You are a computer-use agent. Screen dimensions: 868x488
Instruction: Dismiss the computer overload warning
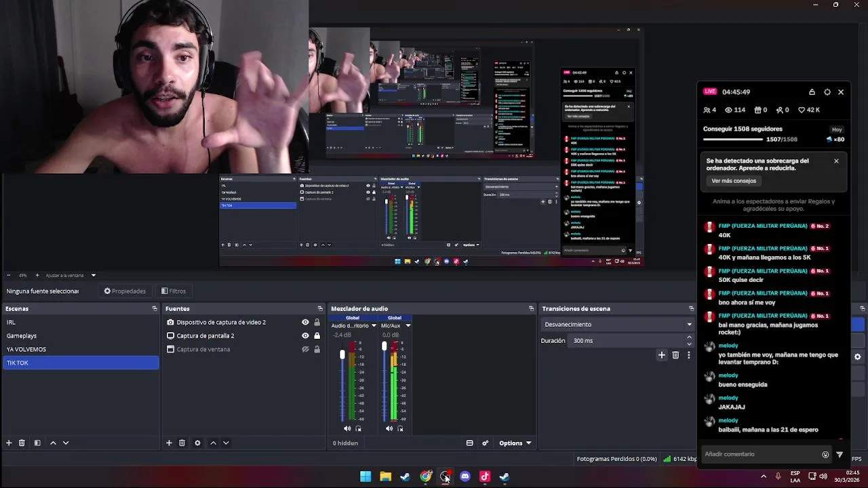tap(836, 161)
